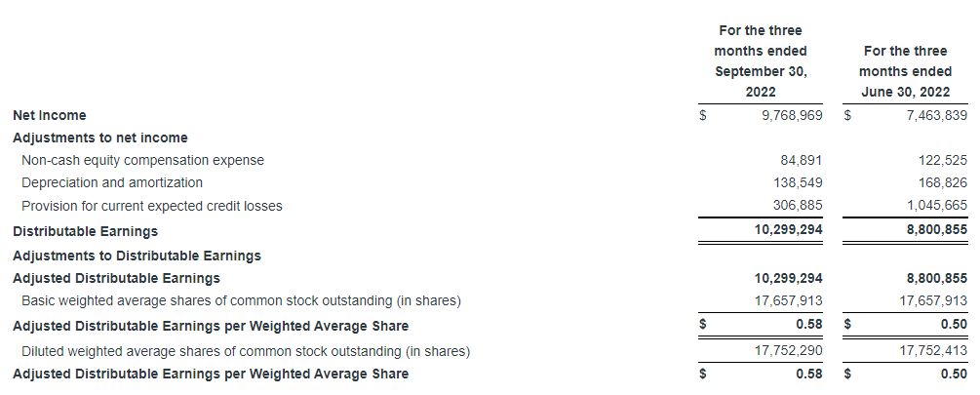Click the Distributable Earnings row label
This screenshot has width=980, height=395.
[x=85, y=231]
